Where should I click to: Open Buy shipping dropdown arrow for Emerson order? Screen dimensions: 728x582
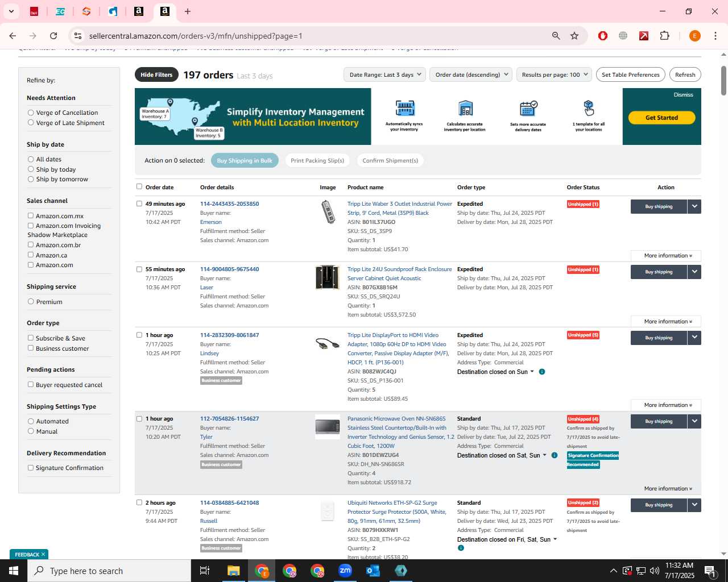point(694,206)
